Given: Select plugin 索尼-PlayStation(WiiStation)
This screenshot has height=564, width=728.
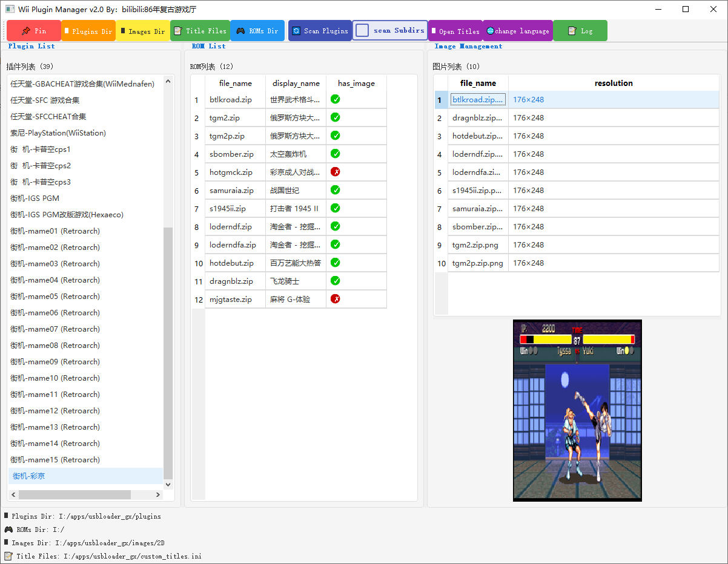Looking at the screenshot, I should tap(85, 133).
